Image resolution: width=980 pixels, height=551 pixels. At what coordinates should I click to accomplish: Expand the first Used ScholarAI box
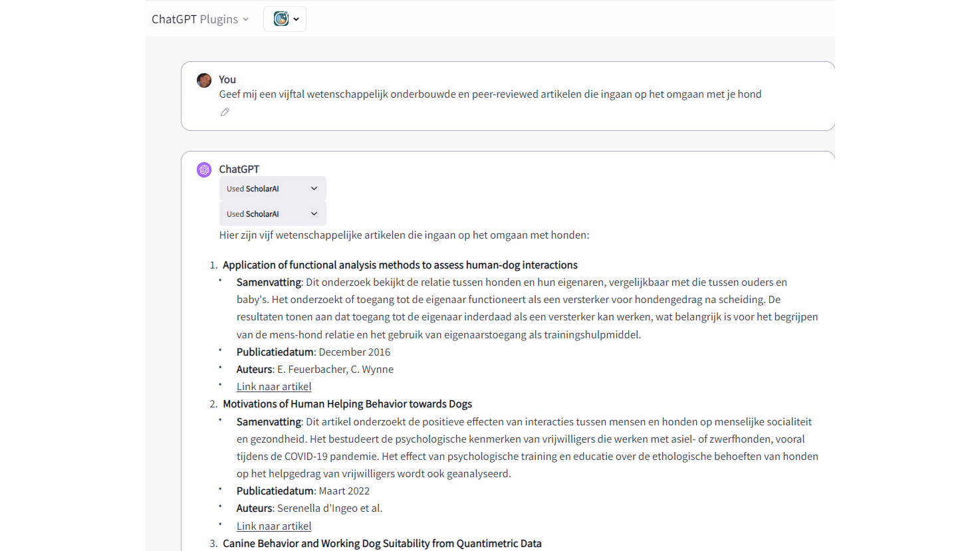(x=273, y=189)
